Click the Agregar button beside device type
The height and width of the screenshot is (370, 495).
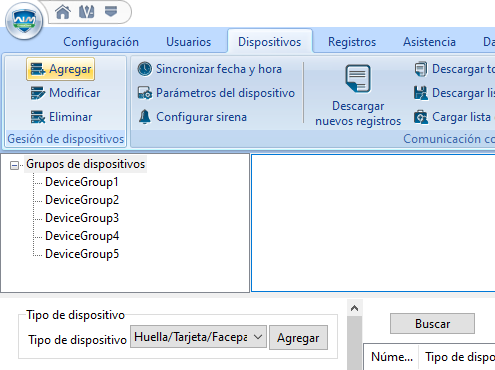[298, 338]
